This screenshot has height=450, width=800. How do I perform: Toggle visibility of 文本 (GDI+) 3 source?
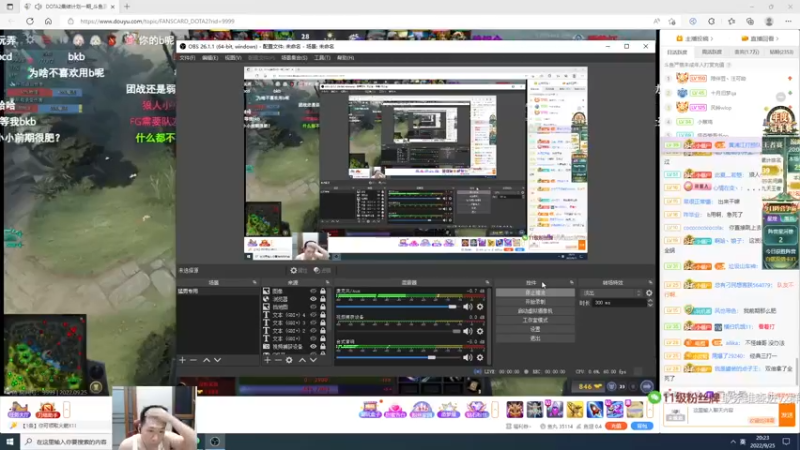[313, 323]
